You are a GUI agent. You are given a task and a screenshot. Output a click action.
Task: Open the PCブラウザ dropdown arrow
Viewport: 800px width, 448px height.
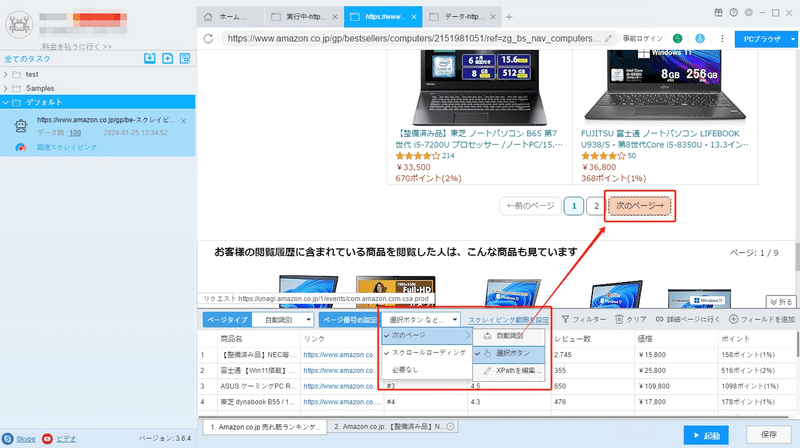[793, 39]
